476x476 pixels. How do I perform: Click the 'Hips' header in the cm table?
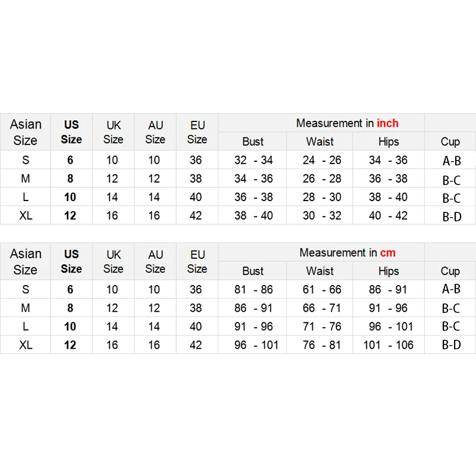pyautogui.click(x=388, y=271)
